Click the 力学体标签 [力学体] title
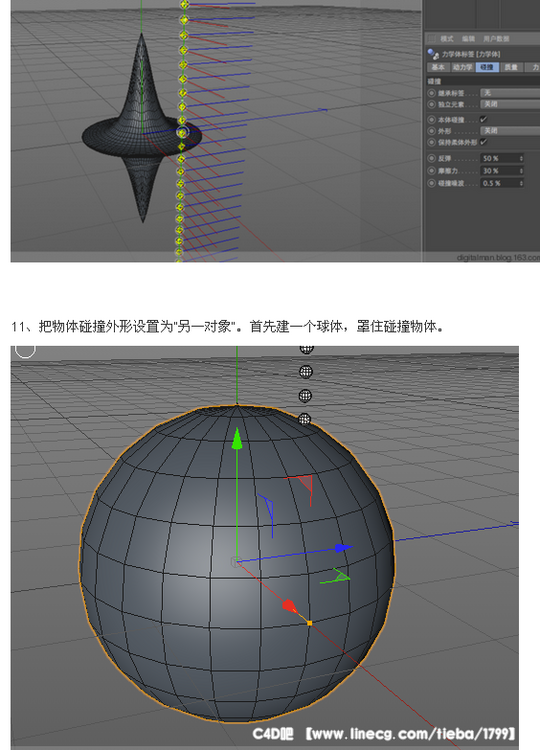 pyautogui.click(x=471, y=54)
